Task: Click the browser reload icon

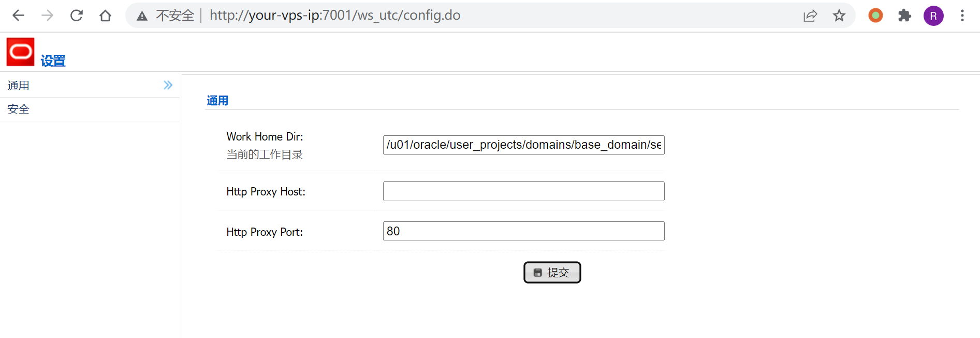Action: click(76, 16)
